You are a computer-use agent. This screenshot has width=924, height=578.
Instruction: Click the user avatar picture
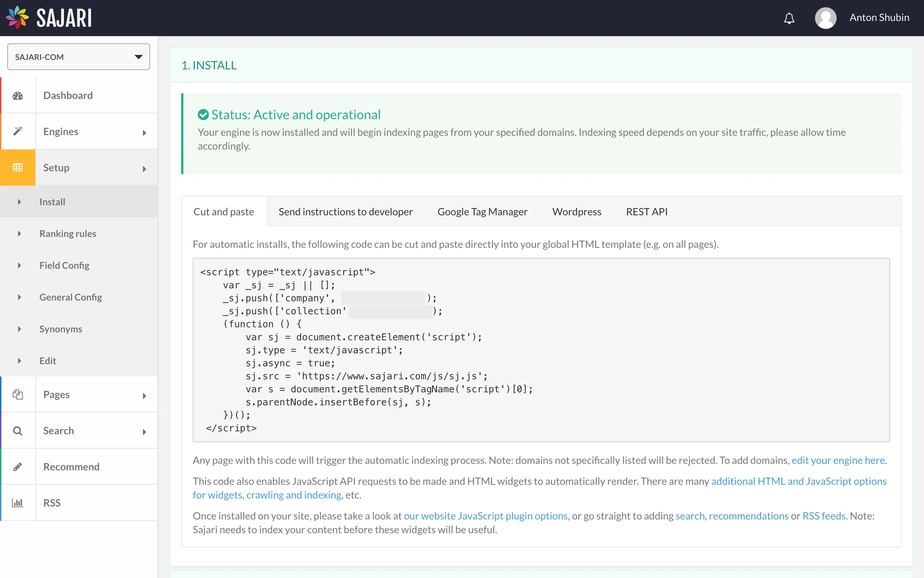coord(825,18)
